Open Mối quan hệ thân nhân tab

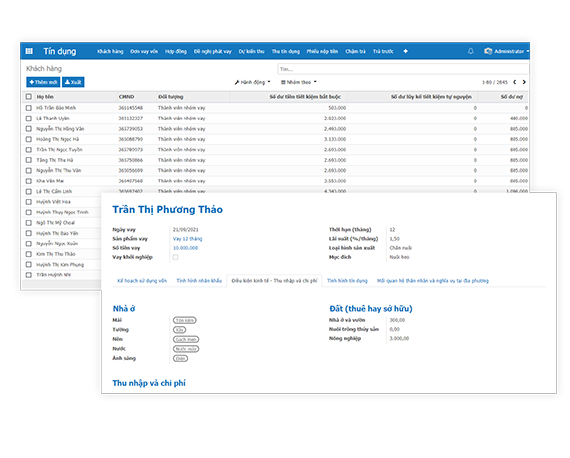(433, 281)
